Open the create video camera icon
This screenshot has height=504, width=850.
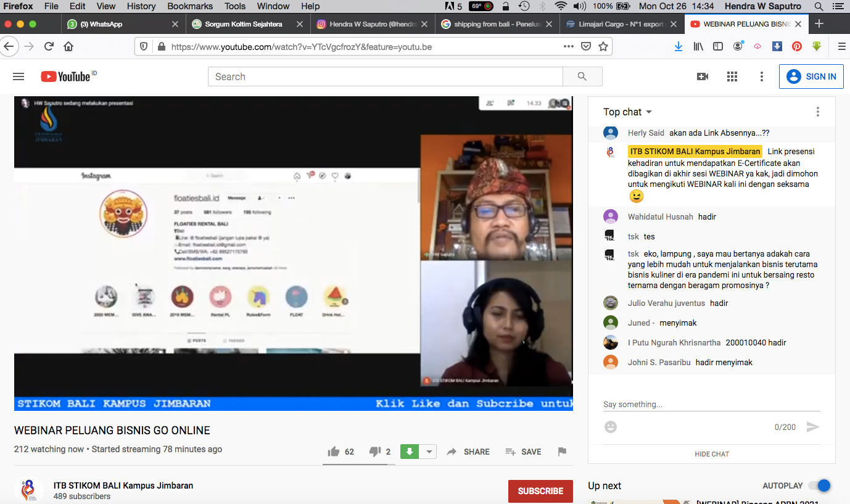coord(703,76)
